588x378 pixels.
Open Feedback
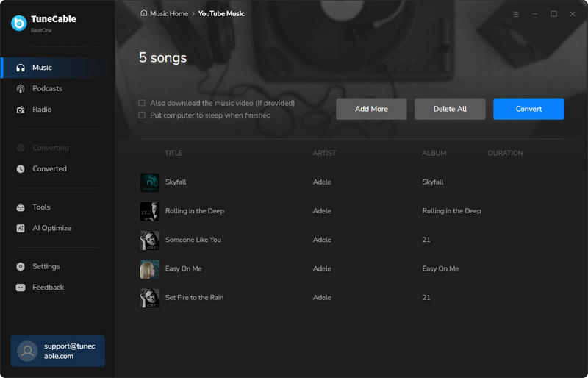[x=57, y=288]
